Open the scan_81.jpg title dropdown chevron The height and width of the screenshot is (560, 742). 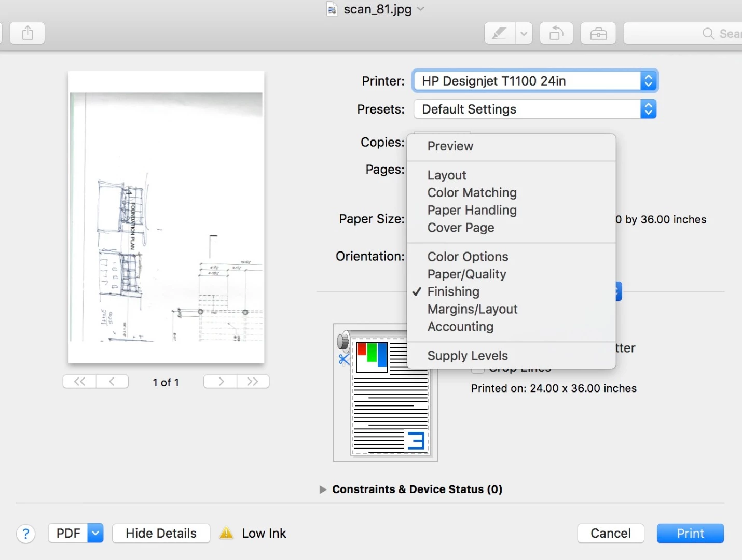(x=421, y=9)
